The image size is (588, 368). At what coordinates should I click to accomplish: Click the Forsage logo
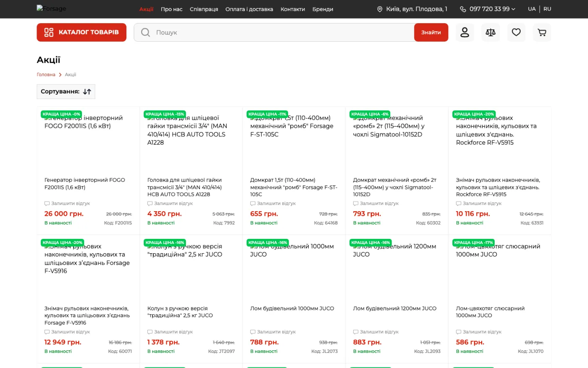click(51, 8)
